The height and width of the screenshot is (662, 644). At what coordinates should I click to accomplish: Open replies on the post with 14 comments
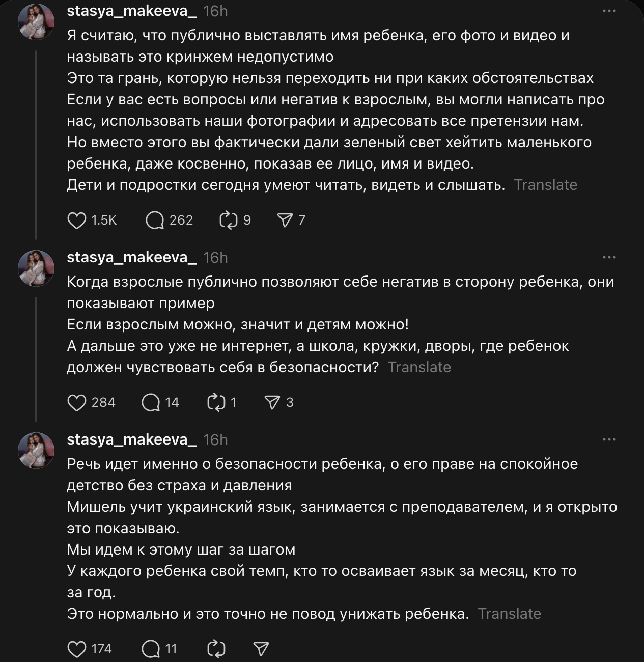(151, 403)
